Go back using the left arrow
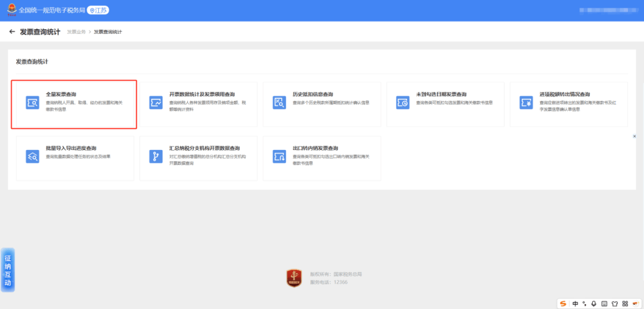The image size is (644, 309). 12,32
